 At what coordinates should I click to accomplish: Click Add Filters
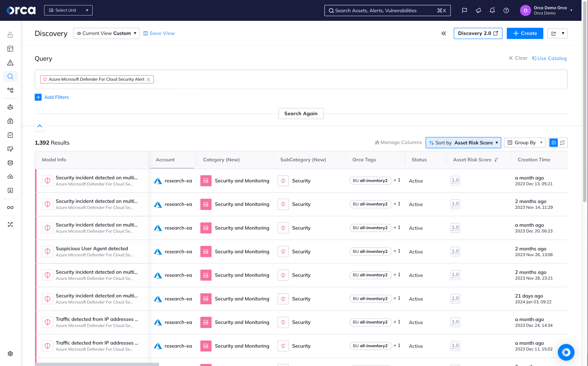coord(52,97)
